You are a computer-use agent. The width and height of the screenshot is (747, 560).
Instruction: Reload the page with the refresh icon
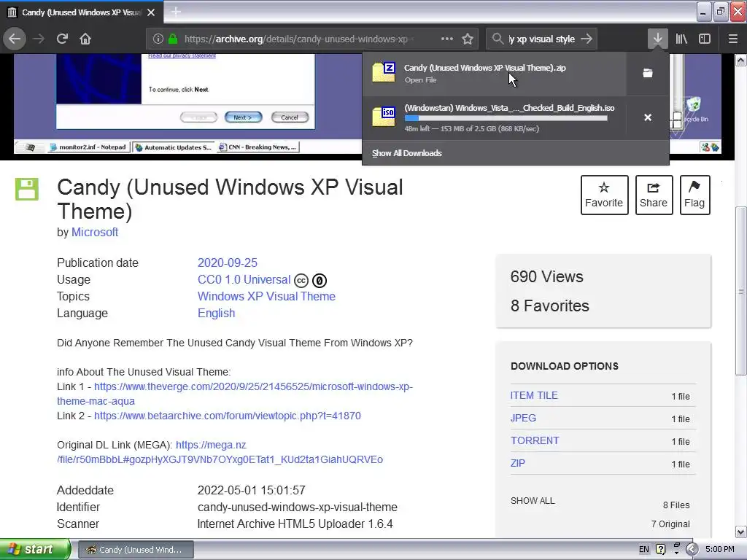pyautogui.click(x=63, y=39)
